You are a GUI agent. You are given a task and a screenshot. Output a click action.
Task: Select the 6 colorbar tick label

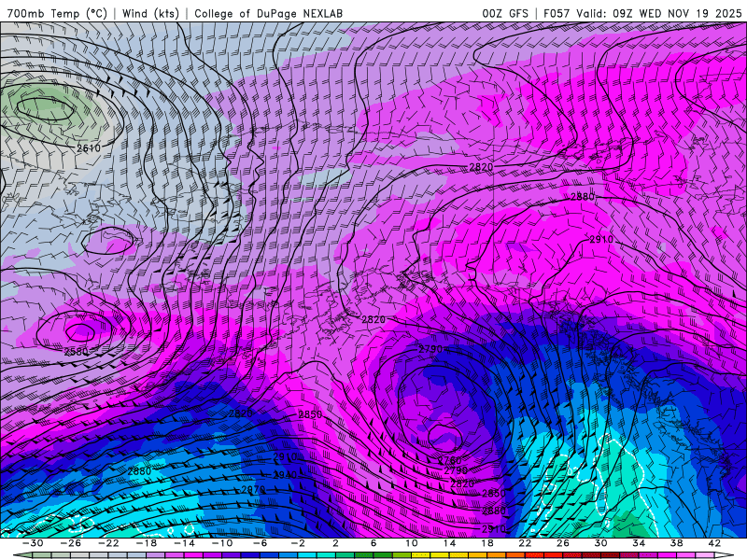[373, 543]
